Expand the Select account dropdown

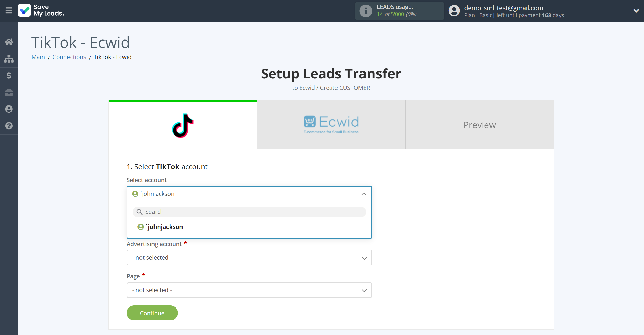[x=249, y=194]
